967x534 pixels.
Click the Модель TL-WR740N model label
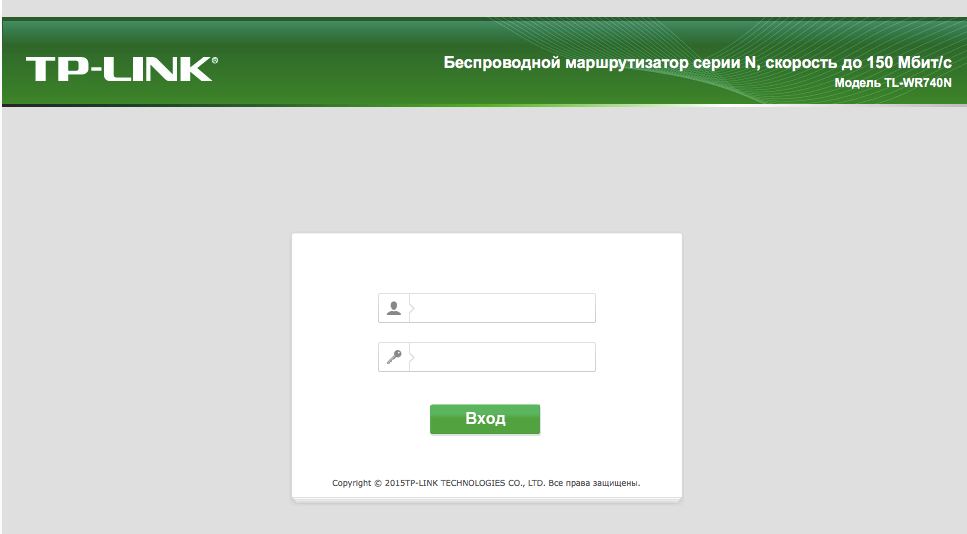point(892,83)
